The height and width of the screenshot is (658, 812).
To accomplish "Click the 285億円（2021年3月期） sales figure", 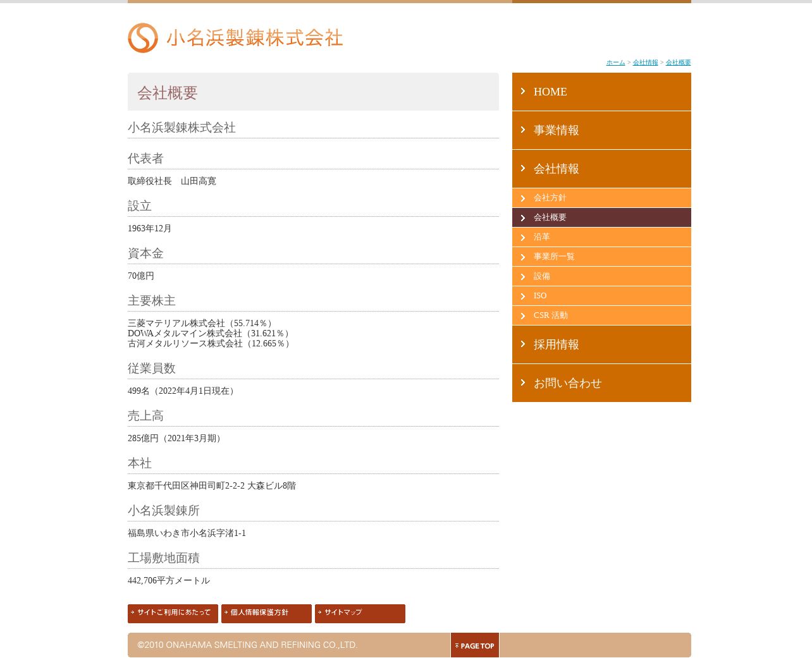I will click(x=176, y=439).
